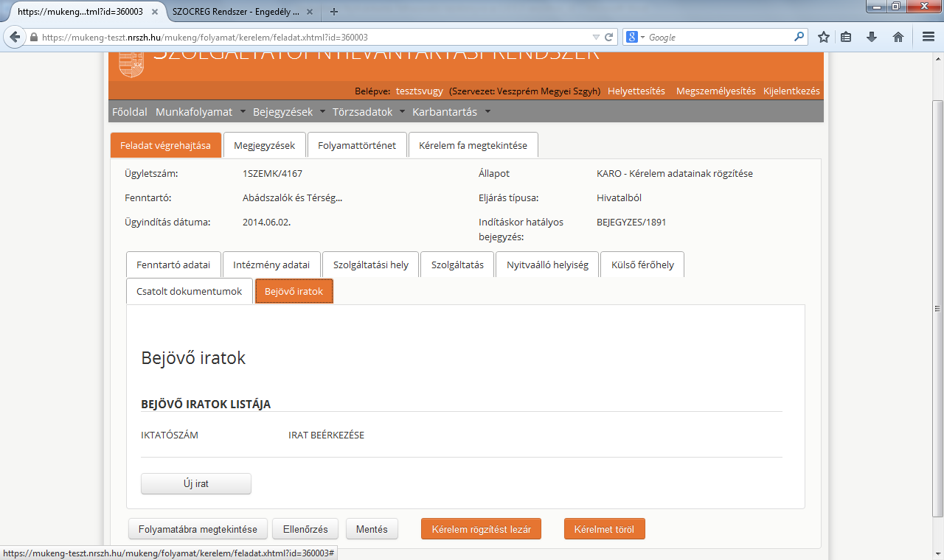The image size is (944, 560).
Task: Click logged-in username tesztsvugy
Action: (x=420, y=91)
